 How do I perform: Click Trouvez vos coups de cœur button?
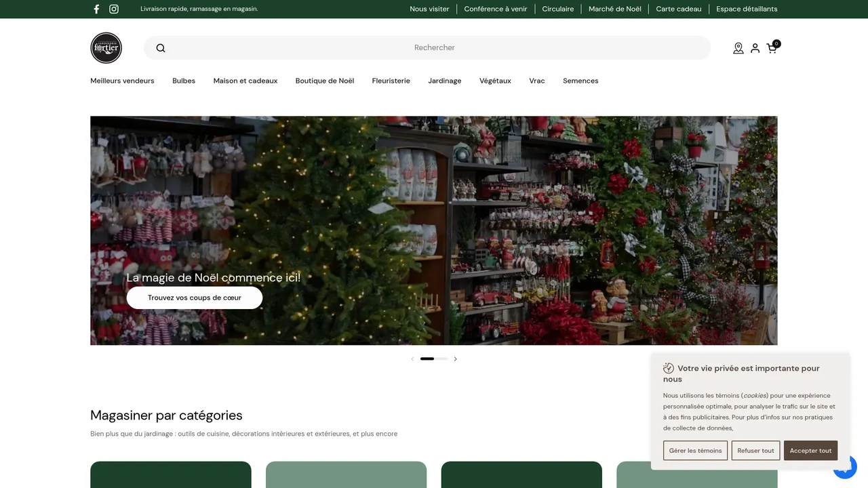(195, 298)
